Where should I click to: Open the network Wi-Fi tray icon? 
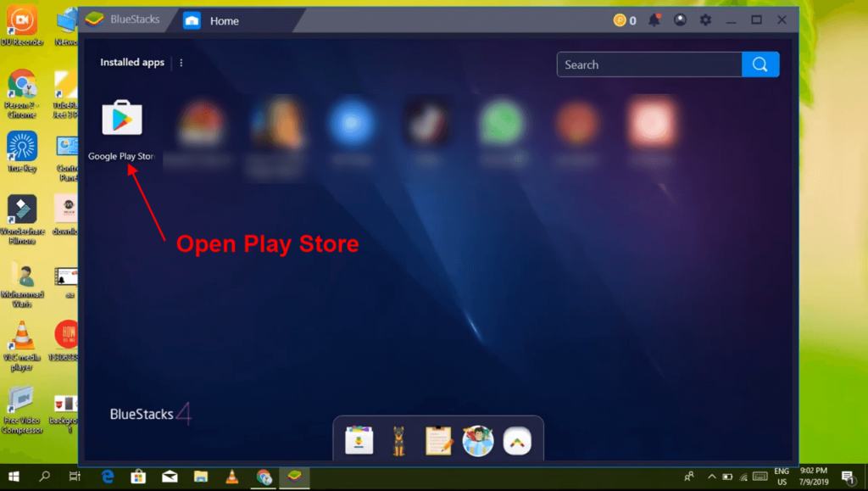coord(743,477)
